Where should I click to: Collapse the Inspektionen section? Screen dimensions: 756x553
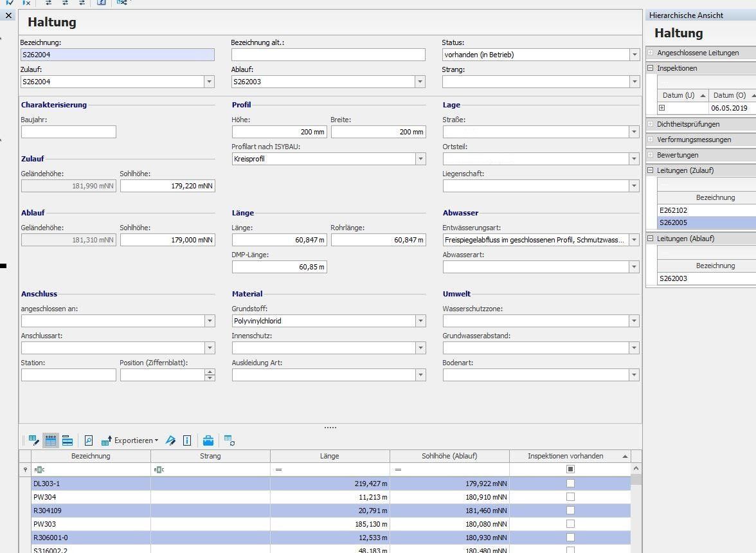[x=651, y=68]
